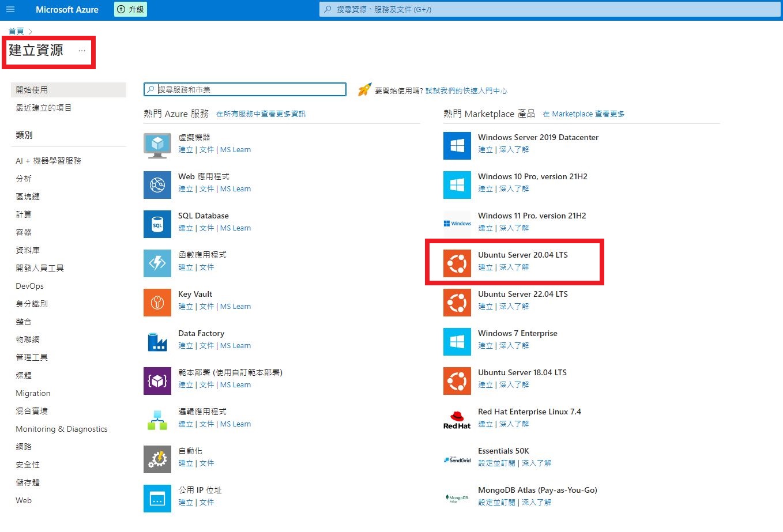Click the 自動化 gear icon
Image resolution: width=783 pixels, height=532 pixels.
click(x=157, y=459)
